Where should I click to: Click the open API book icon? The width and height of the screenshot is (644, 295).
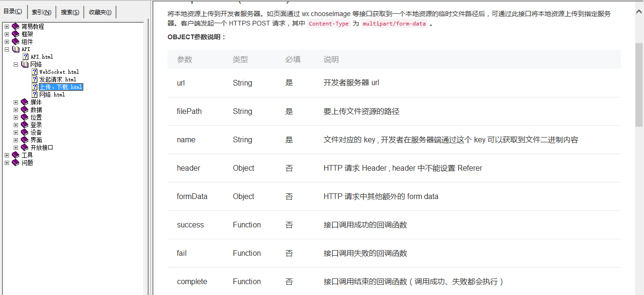click(16, 49)
